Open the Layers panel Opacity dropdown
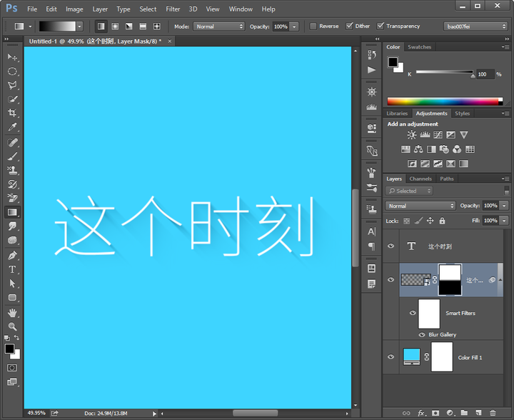The width and height of the screenshot is (514, 420). (504, 206)
